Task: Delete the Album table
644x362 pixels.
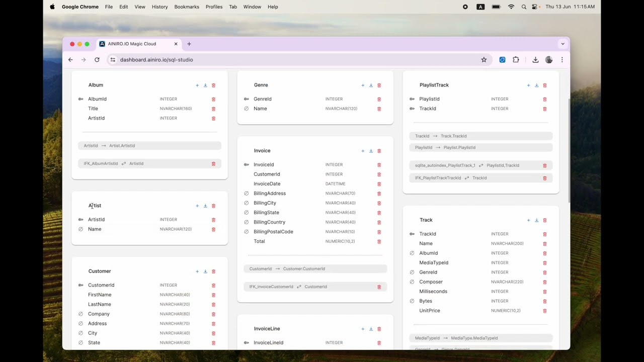Action: point(213,85)
